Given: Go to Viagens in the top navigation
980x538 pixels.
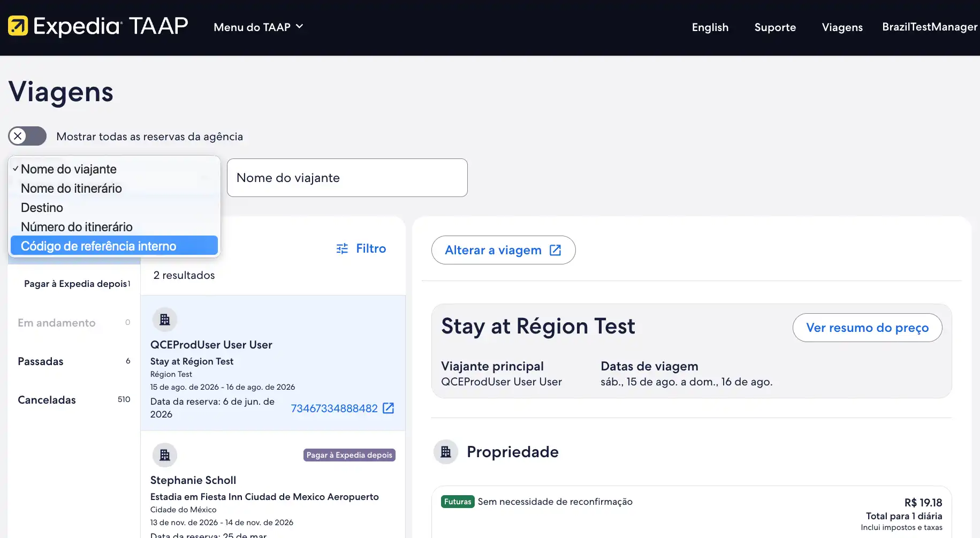Looking at the screenshot, I should (842, 27).
